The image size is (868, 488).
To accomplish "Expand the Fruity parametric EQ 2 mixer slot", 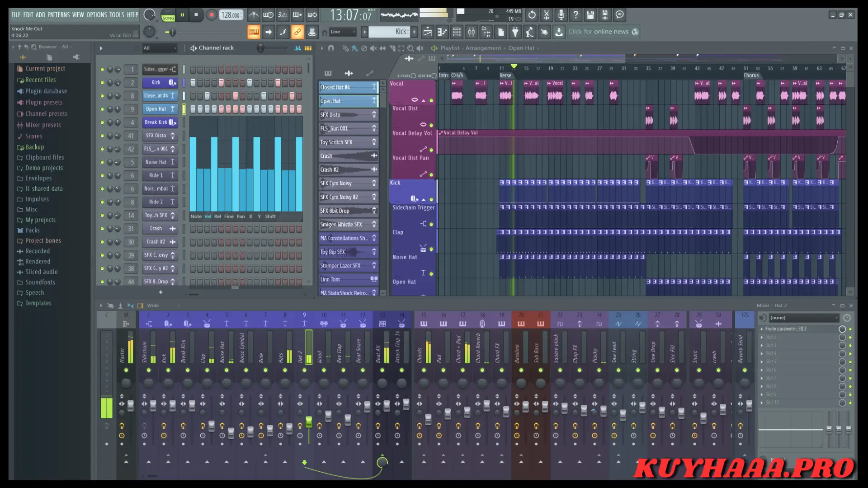I will pyautogui.click(x=762, y=328).
